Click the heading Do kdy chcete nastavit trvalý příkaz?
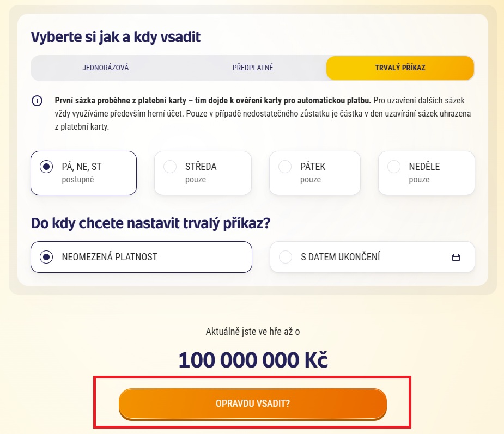 pos(151,223)
